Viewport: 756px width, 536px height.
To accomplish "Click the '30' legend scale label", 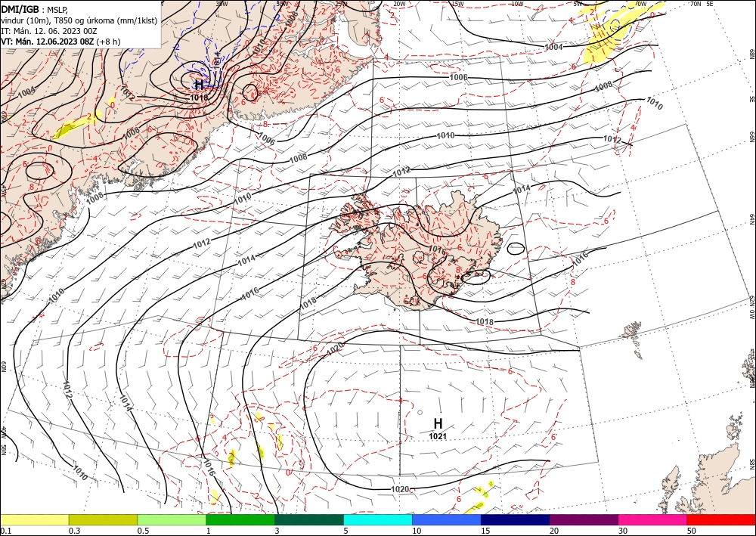I will [623, 531].
